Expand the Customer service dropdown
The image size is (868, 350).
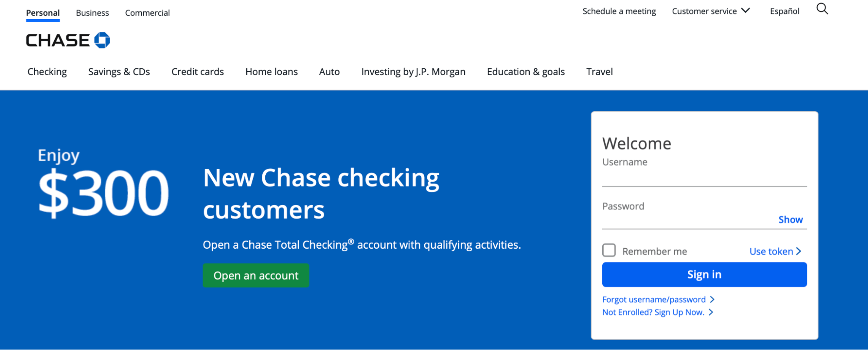710,11
